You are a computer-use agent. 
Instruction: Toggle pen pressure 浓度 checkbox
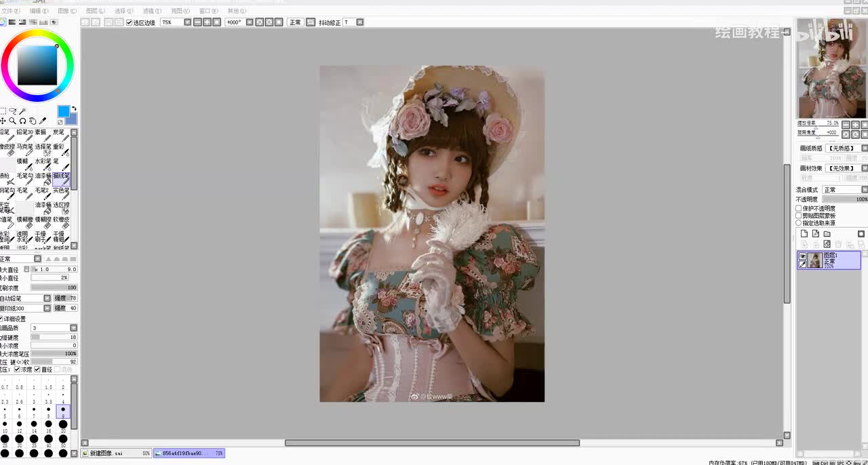pyautogui.click(x=17, y=369)
